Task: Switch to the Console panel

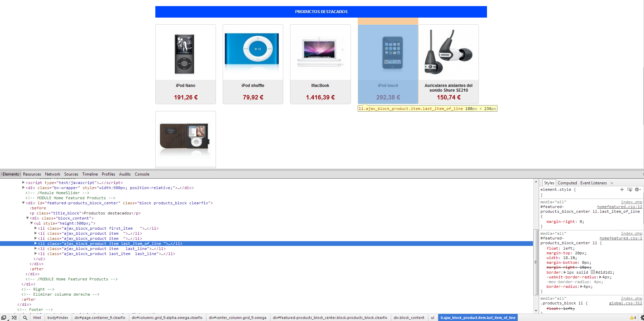Action: click(142, 174)
